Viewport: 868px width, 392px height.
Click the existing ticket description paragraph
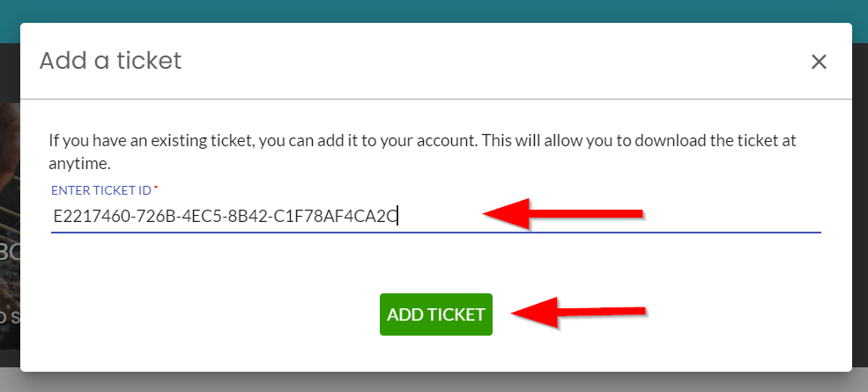422,152
